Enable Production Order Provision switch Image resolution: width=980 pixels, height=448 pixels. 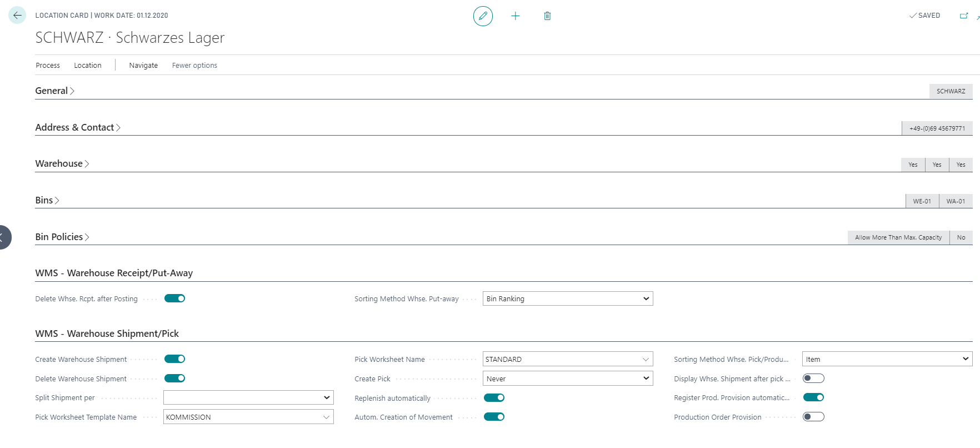[x=813, y=417]
